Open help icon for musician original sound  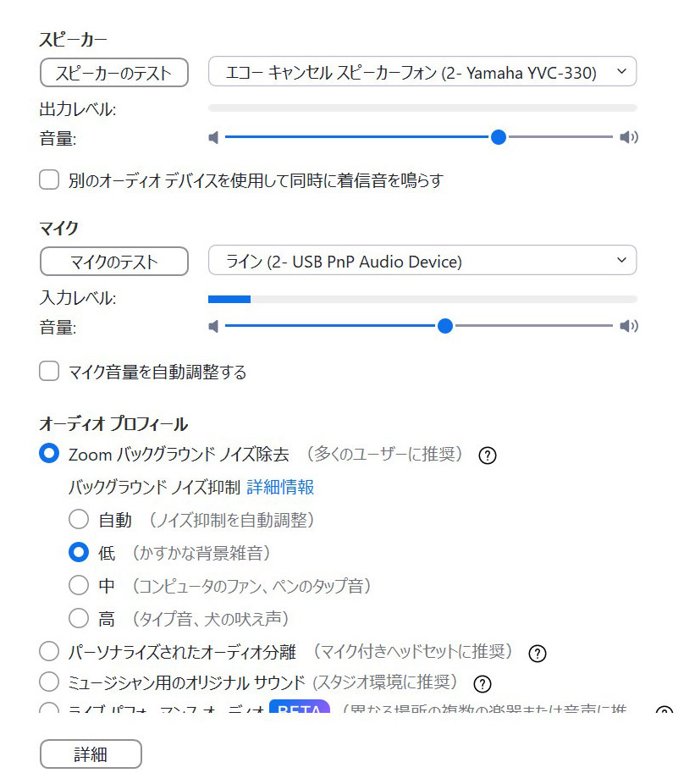coord(483,683)
